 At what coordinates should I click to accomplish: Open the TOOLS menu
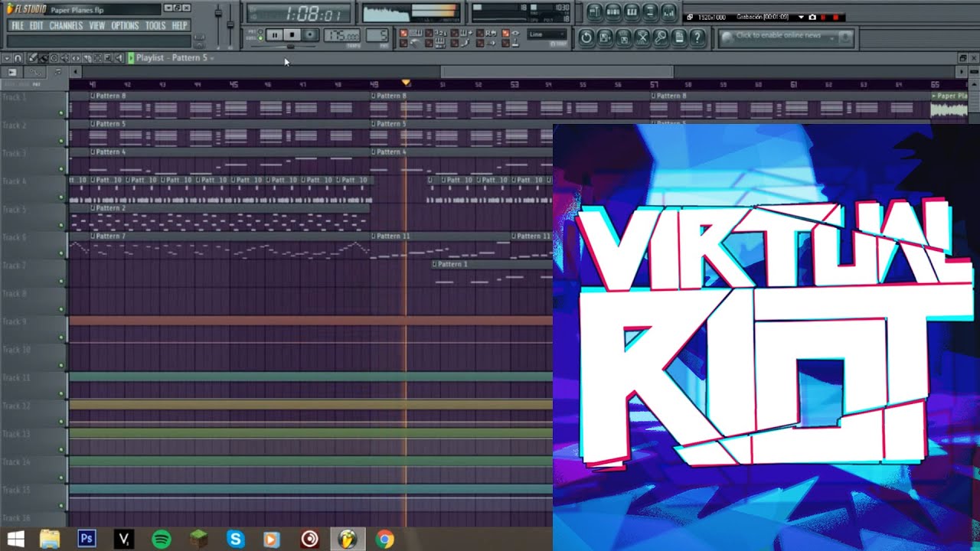click(155, 25)
